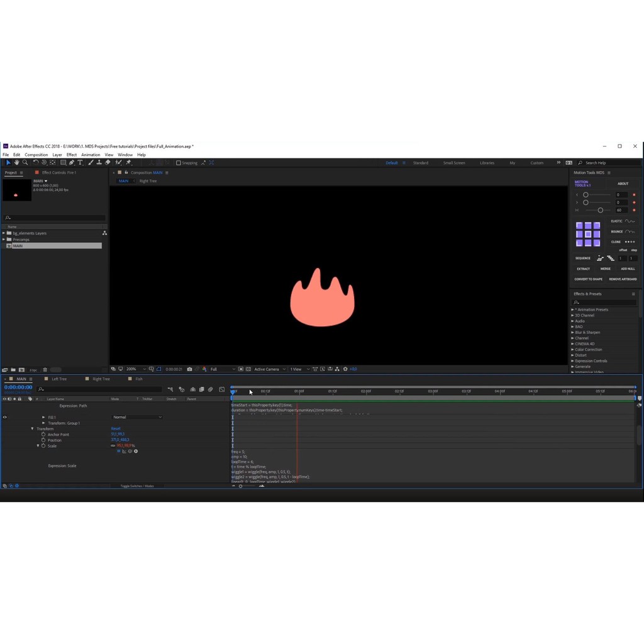This screenshot has height=644, width=644.
Task: Switch to the Left Tree timeline tab
Action: (59, 379)
